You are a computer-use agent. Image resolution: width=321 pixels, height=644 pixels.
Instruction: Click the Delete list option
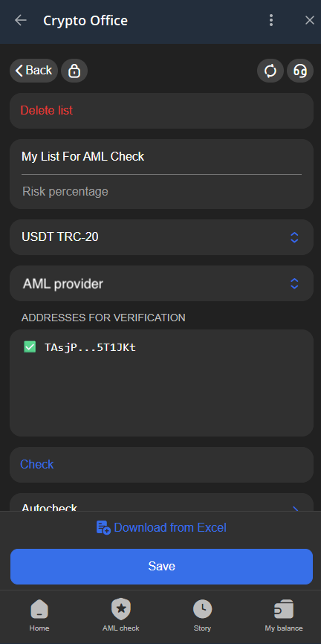(x=46, y=111)
